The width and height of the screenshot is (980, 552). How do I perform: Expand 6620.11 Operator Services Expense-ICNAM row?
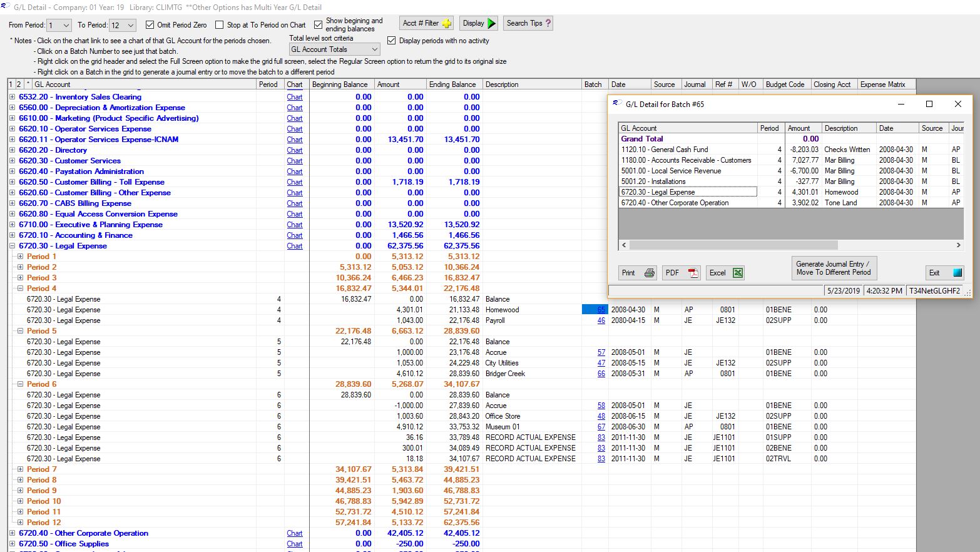12,140
